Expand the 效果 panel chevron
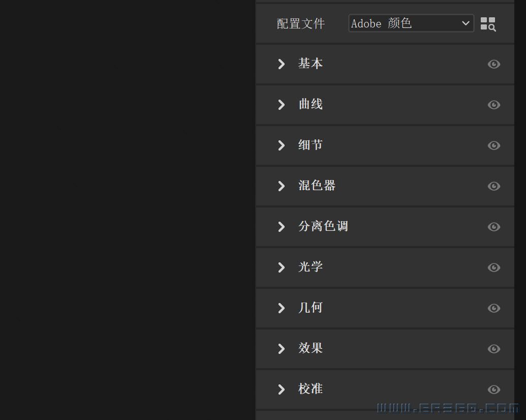The width and height of the screenshot is (526, 420). tap(281, 349)
